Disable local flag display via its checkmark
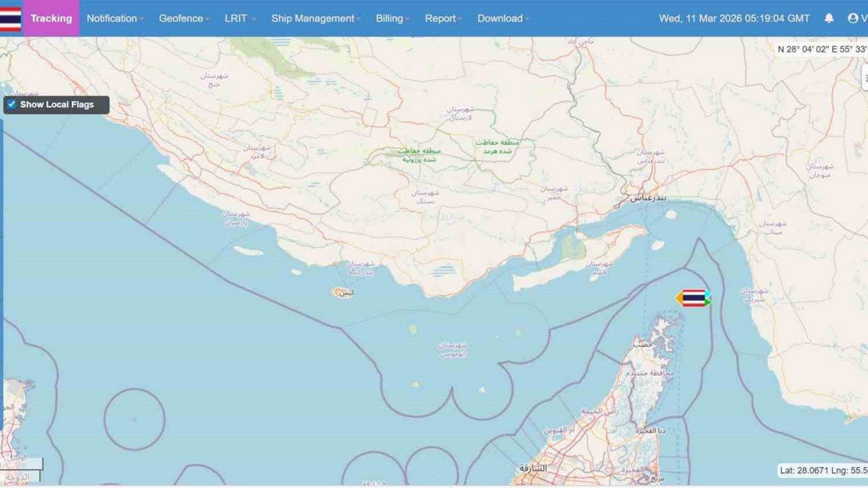 [x=12, y=104]
